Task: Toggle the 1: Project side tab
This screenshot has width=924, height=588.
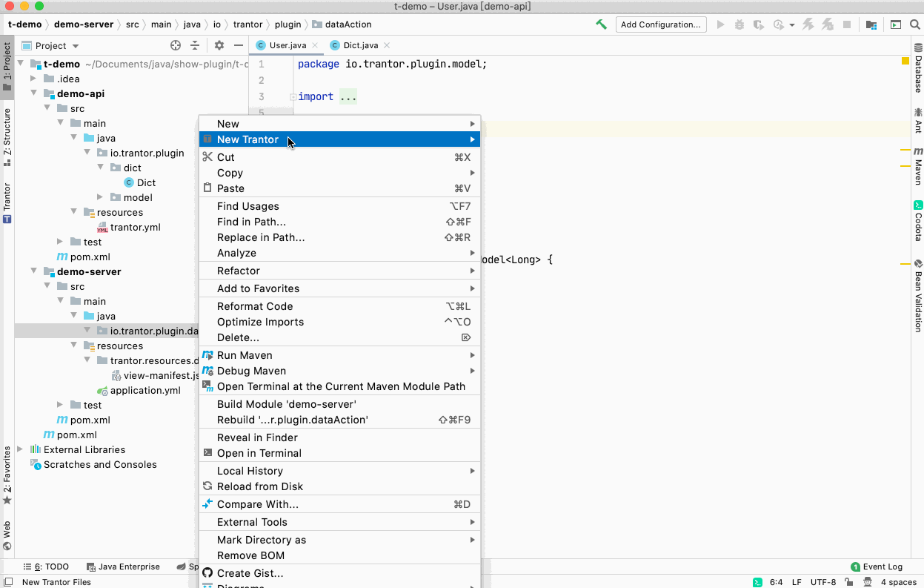Action: click(7, 67)
